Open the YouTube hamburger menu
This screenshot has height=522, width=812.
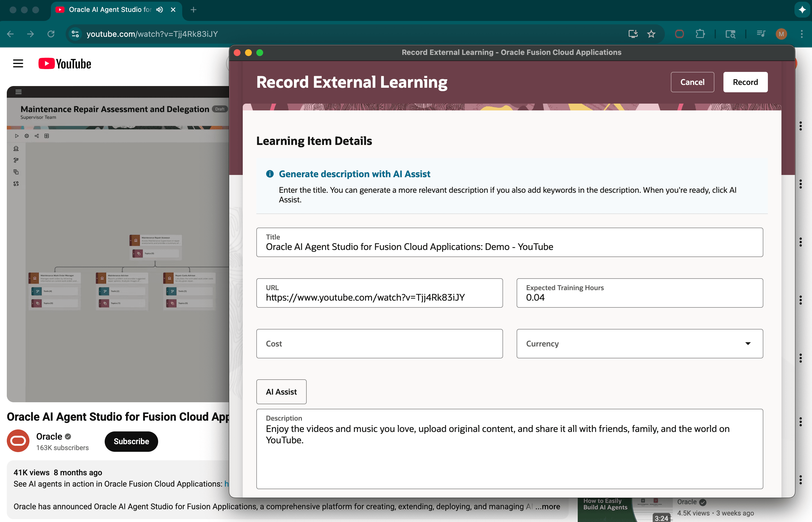point(18,63)
